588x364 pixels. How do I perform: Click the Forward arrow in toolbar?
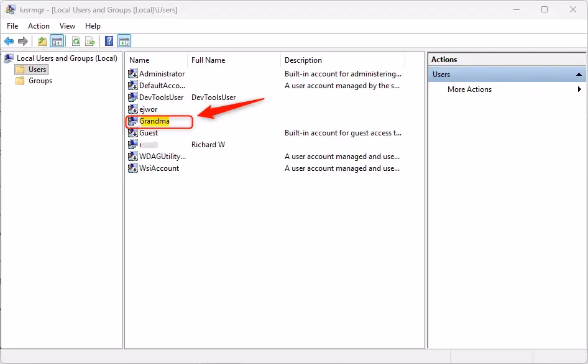[23, 42]
